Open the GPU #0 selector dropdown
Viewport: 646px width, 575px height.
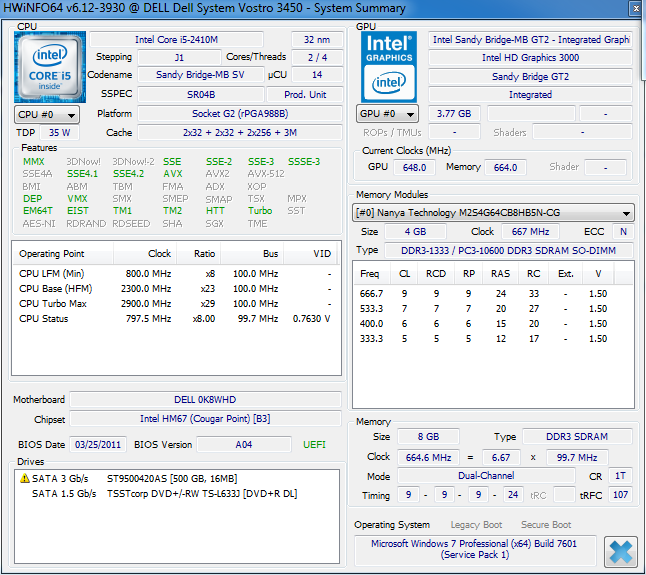tap(387, 114)
